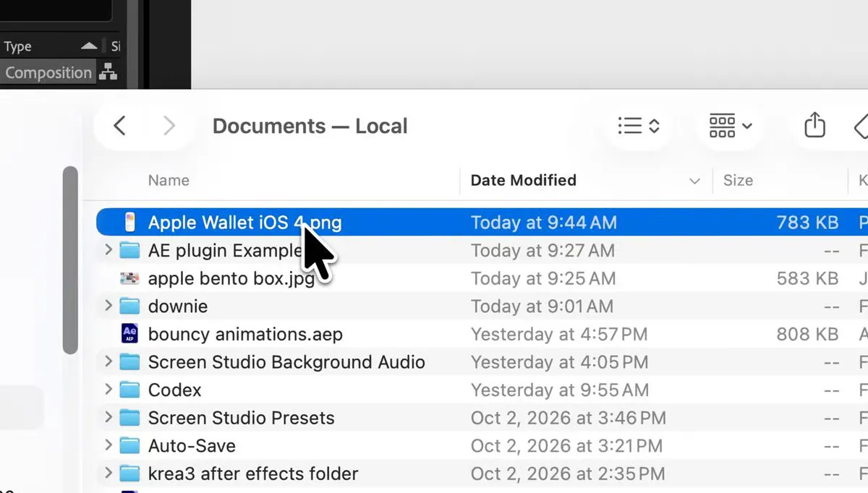Click the apple bento box thumbnail icon

pos(129,278)
